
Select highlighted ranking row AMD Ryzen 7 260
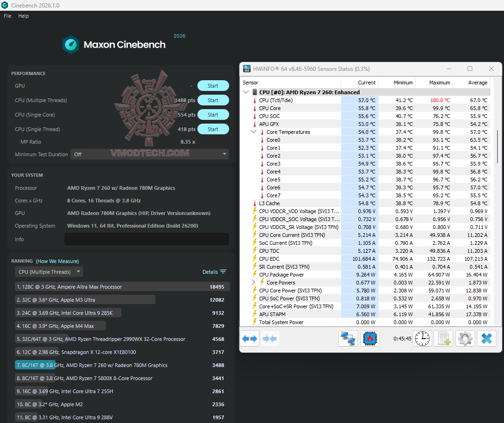122,365
